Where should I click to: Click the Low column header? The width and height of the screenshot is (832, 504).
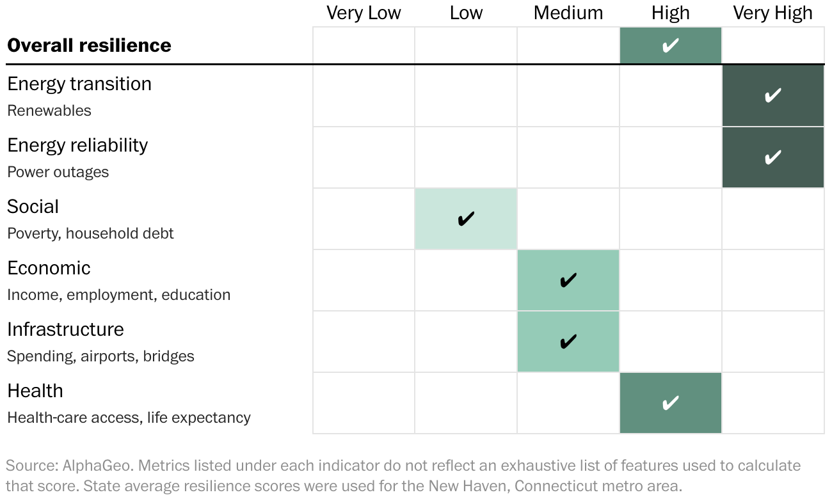coord(466,13)
